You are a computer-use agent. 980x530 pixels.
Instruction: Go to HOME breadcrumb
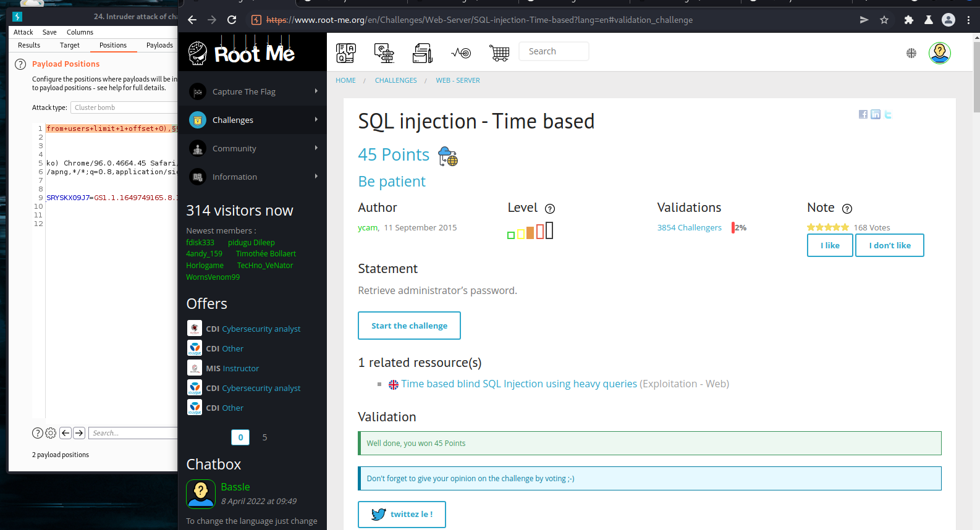pyautogui.click(x=345, y=80)
